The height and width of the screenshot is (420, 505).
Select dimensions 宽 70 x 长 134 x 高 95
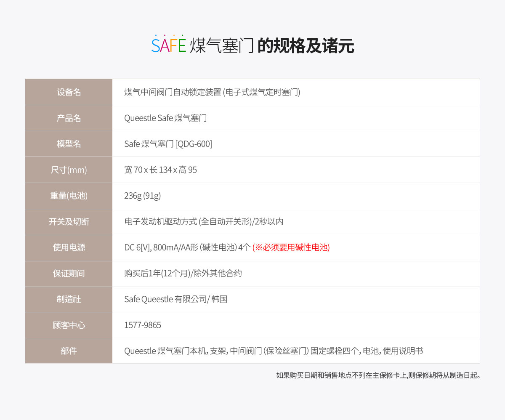160,170
